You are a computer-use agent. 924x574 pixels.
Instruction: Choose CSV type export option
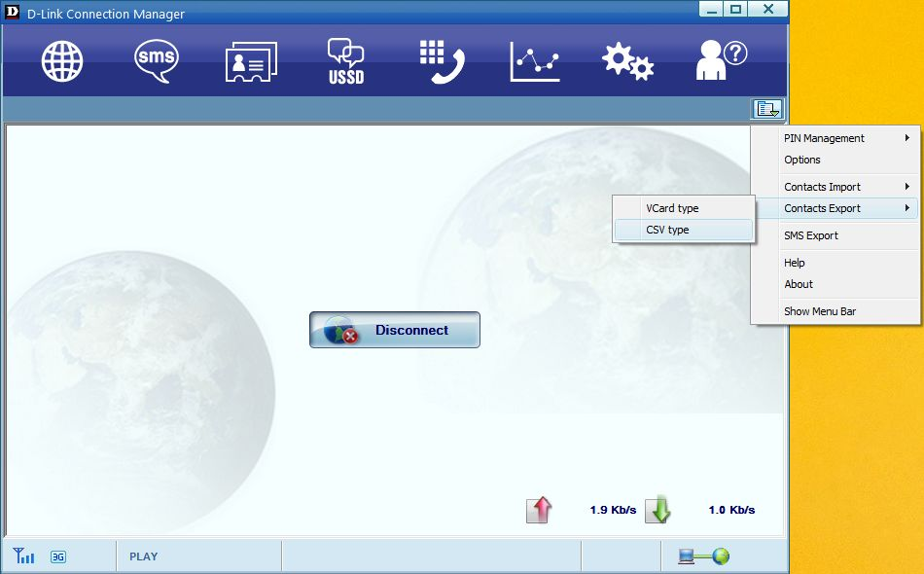click(684, 230)
